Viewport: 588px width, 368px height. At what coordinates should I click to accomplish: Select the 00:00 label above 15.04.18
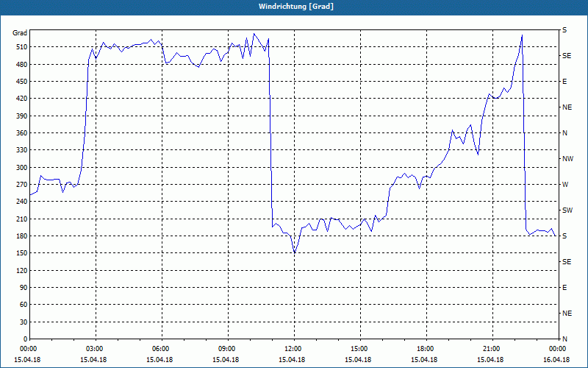[27, 349]
